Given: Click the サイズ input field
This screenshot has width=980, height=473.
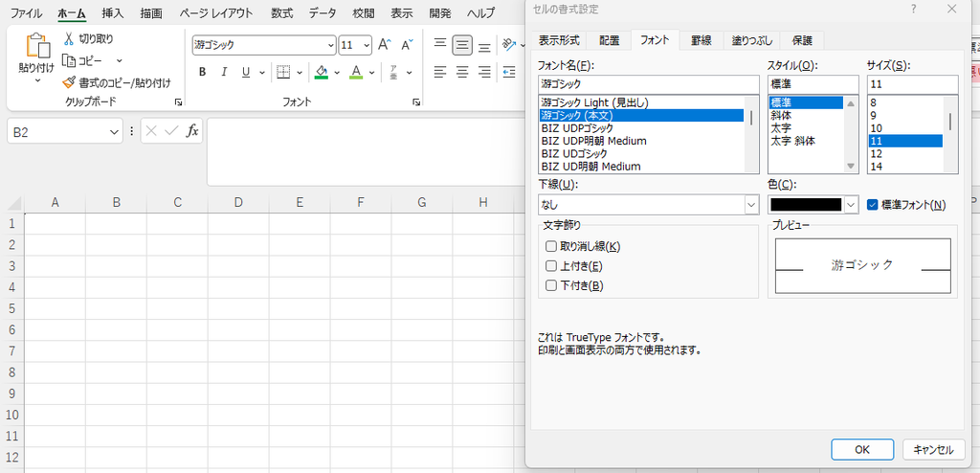Looking at the screenshot, I should [912, 83].
